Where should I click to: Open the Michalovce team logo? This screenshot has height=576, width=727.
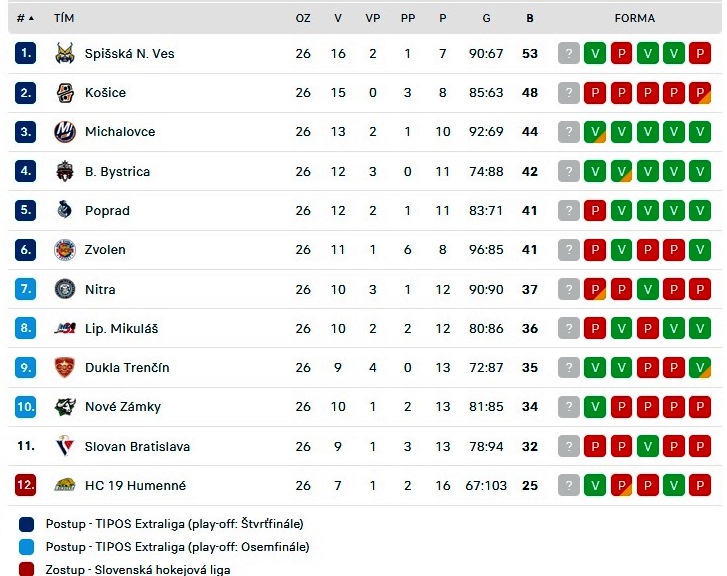(x=65, y=132)
